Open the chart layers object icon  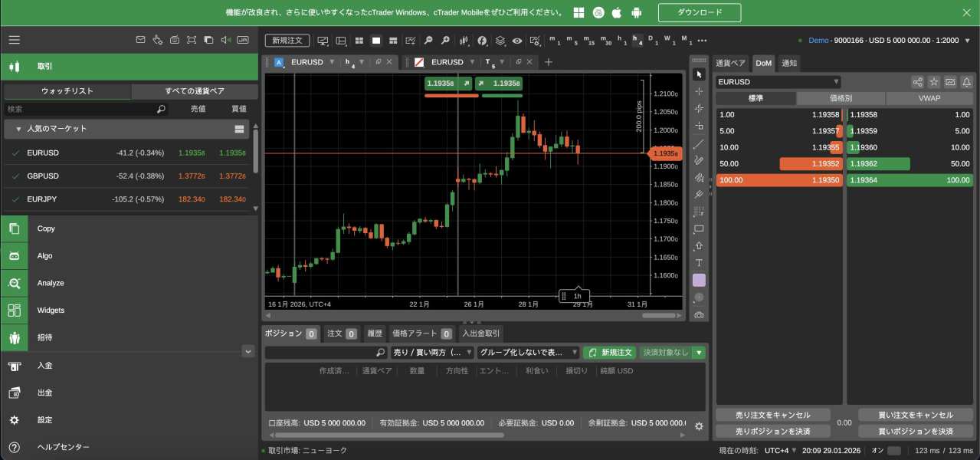click(500, 40)
